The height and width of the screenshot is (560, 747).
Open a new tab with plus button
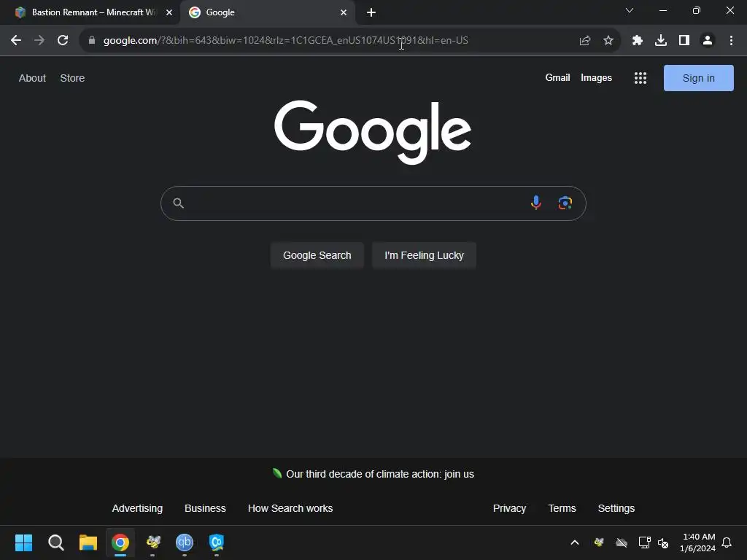click(x=371, y=12)
